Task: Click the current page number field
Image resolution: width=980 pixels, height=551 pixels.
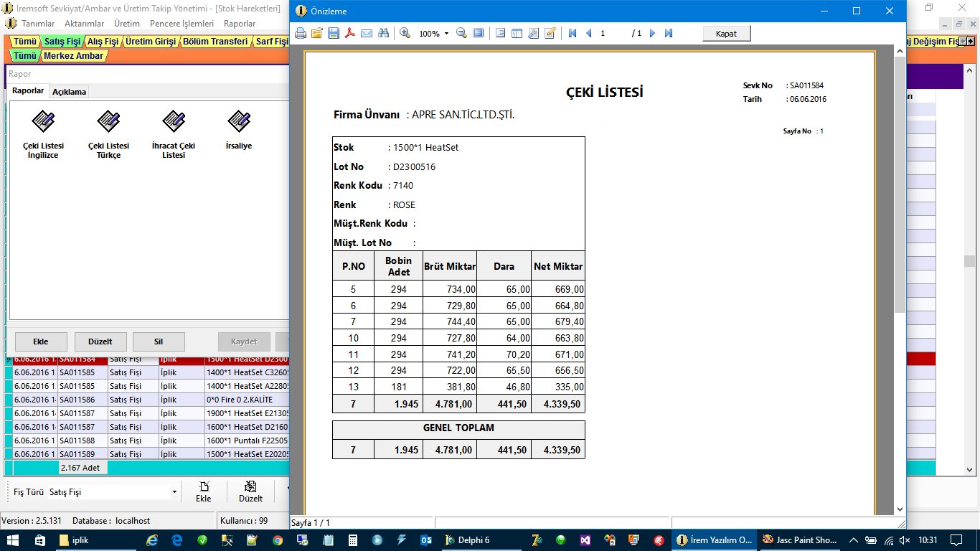Action: click(x=612, y=33)
